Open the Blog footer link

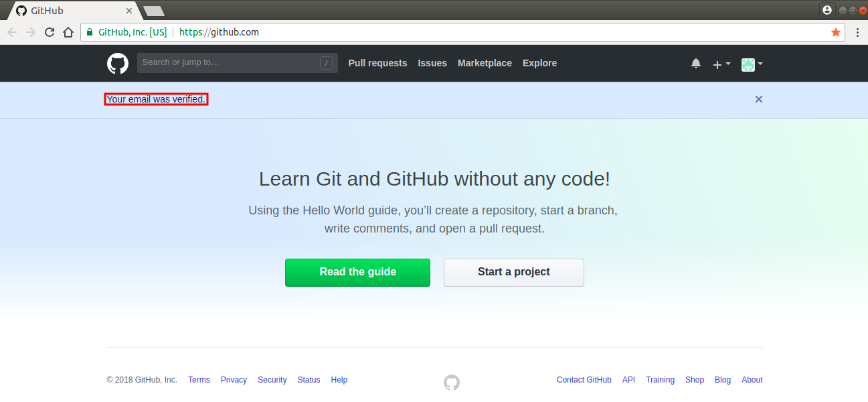tap(723, 380)
